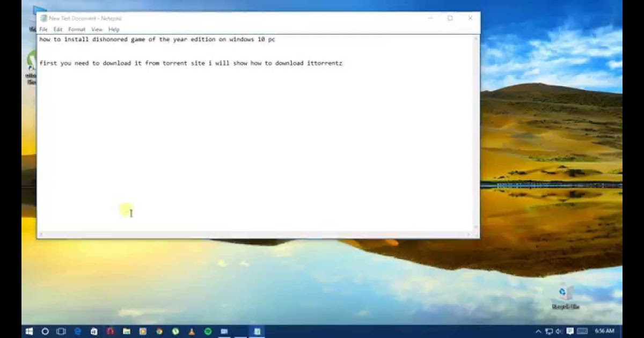Image resolution: width=644 pixels, height=338 pixels.
Task: Open uTorrent from the taskbar
Action: click(x=175, y=332)
